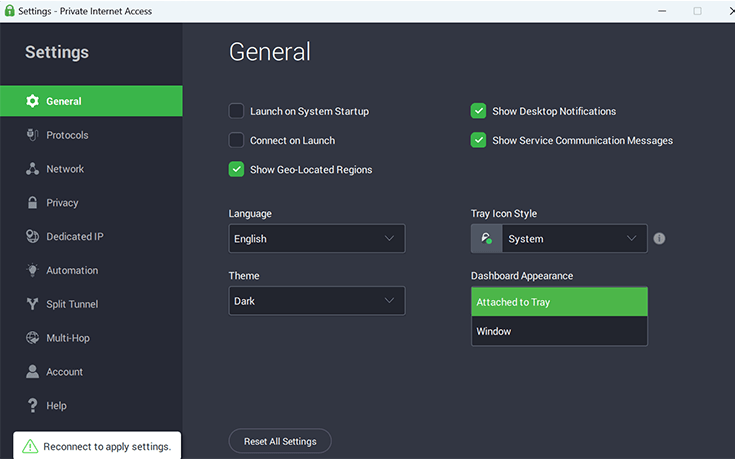Uncheck Show Service Communication Messages

[478, 140]
